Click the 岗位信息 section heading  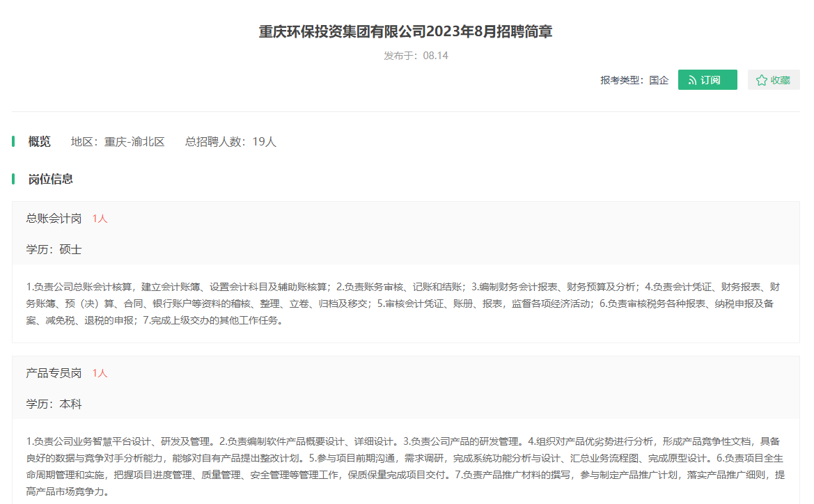50,179
